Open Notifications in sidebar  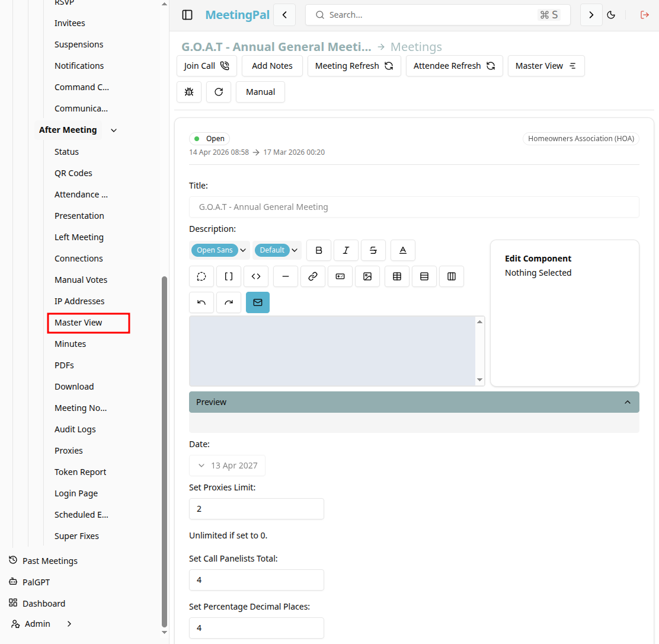click(79, 66)
